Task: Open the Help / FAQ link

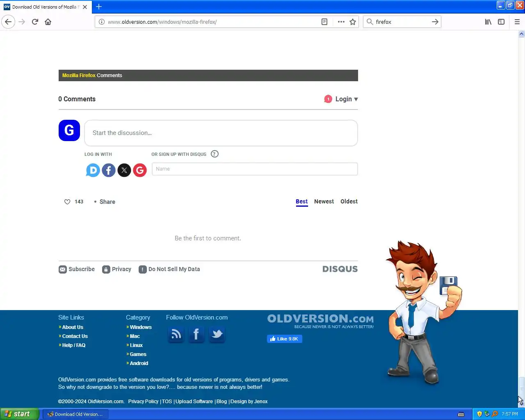Action: point(74,345)
